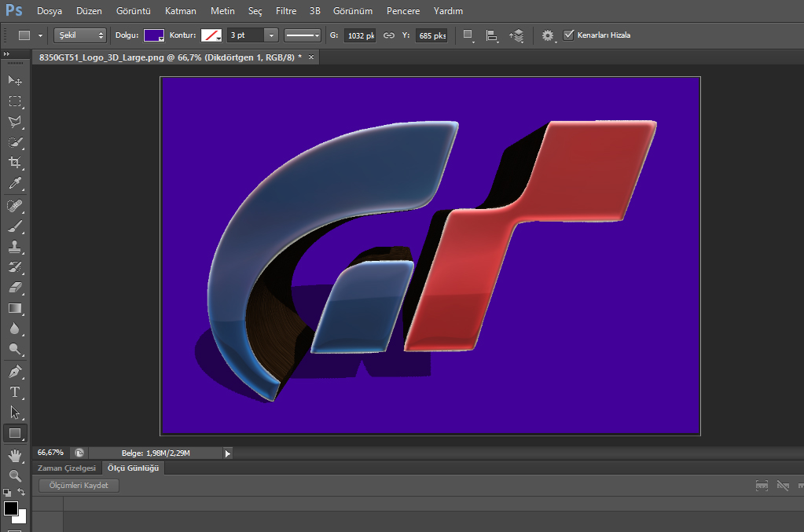Pick the Eyedropper tool

coord(15,184)
